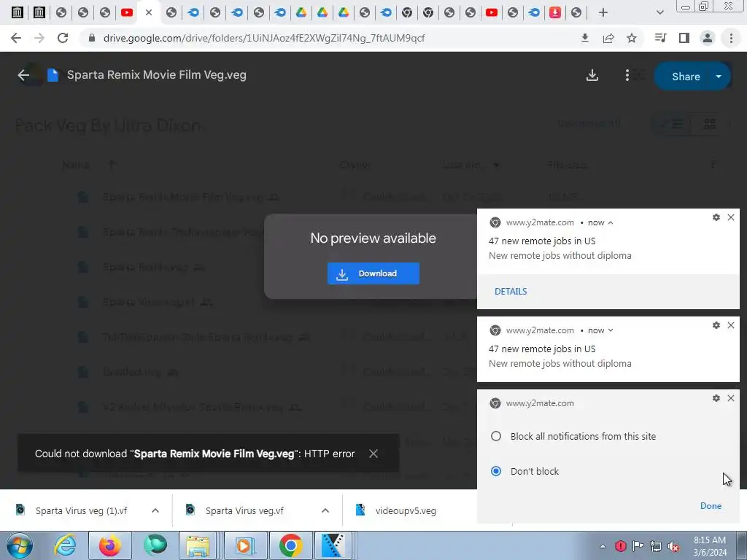This screenshot has width=747, height=560.
Task: Open a new browser tab
Action: (603, 12)
